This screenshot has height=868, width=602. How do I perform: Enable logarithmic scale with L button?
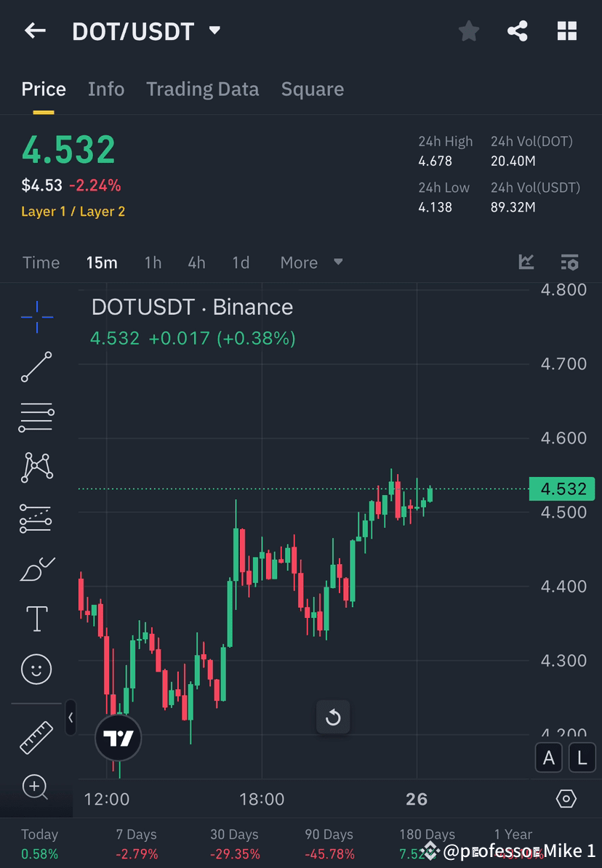click(x=582, y=758)
